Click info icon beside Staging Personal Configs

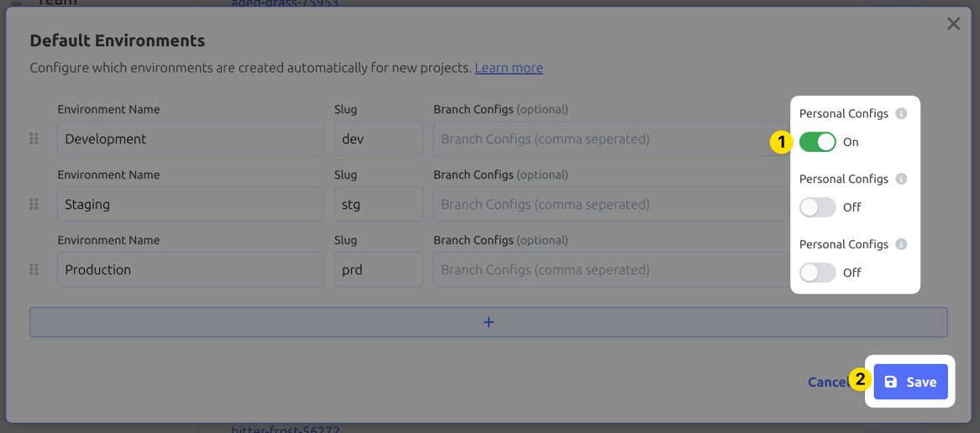(x=900, y=179)
